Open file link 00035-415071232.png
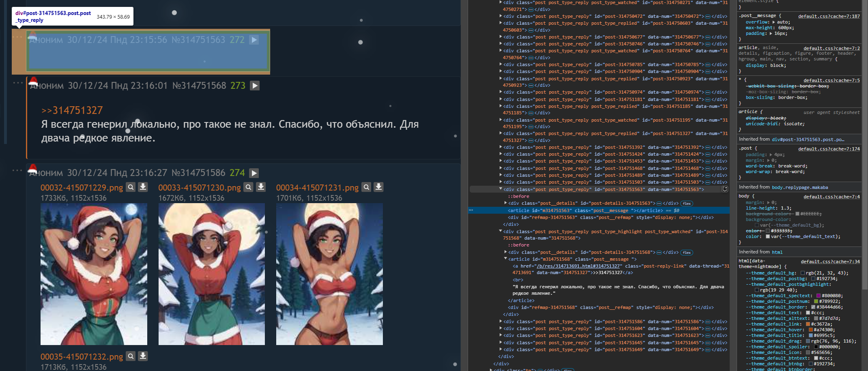 (82, 357)
